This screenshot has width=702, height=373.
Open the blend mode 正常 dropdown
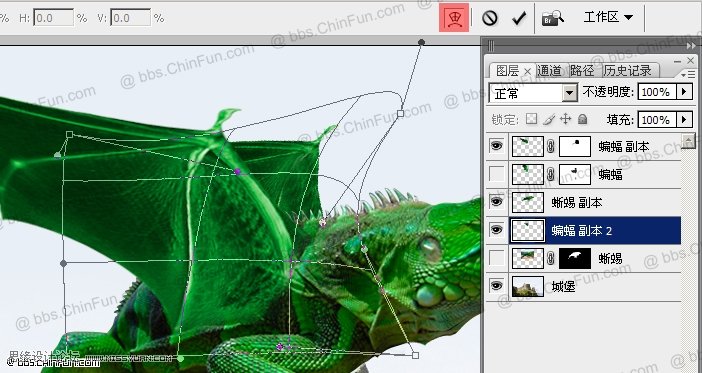(533, 93)
